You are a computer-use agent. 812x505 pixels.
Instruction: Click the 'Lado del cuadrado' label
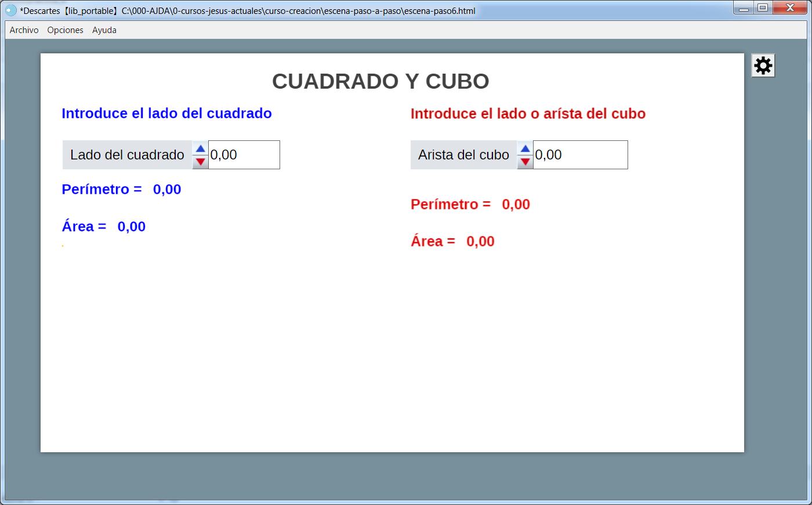pos(127,155)
